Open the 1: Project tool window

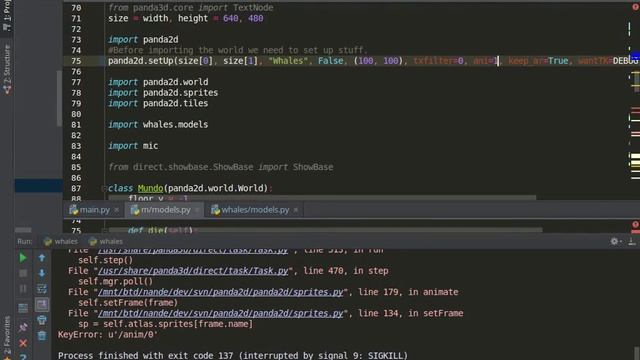click(7, 16)
